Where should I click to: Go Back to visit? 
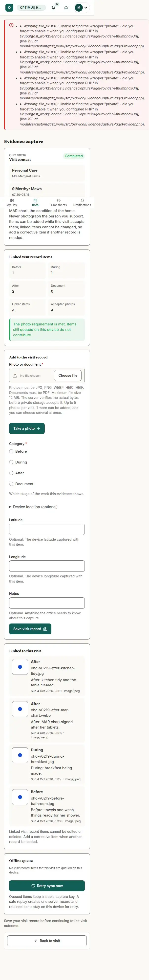(x=47, y=941)
